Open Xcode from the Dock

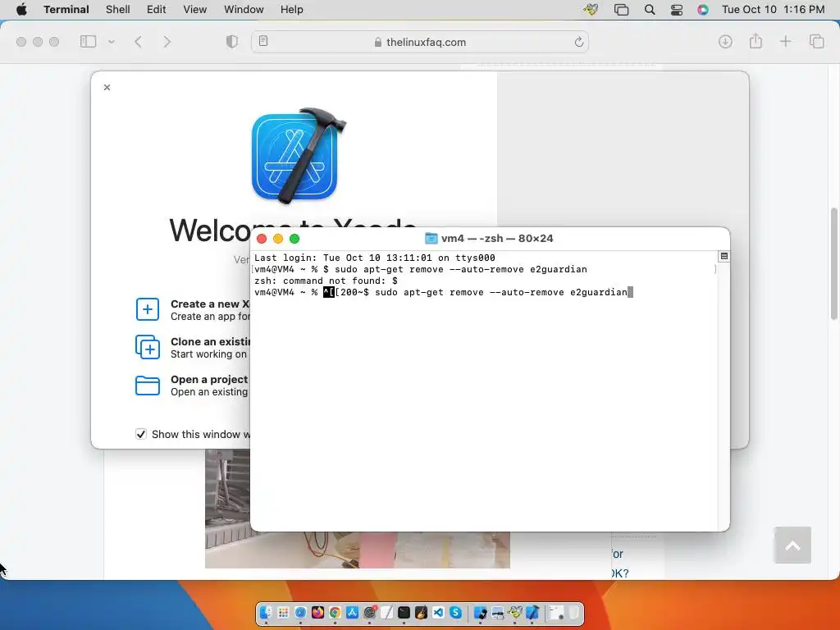[x=532, y=612]
